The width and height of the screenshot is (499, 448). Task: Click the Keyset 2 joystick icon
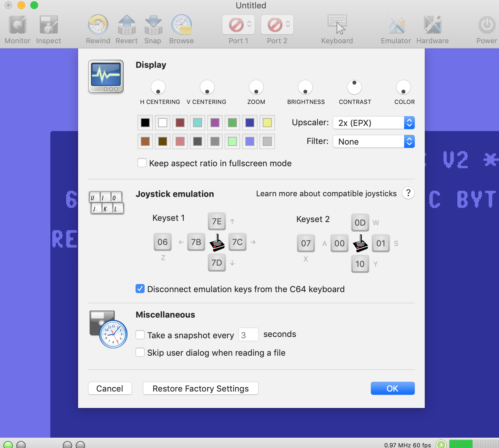click(x=360, y=244)
